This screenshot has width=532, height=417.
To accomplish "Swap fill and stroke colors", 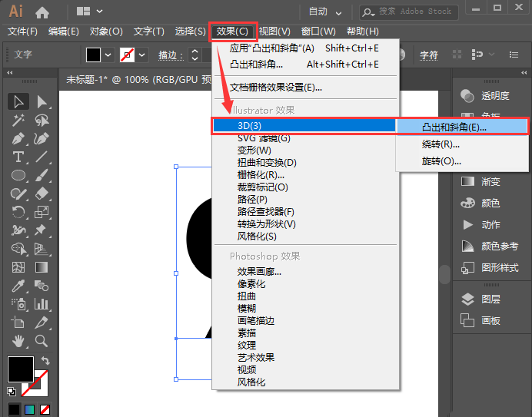I will [x=45, y=360].
